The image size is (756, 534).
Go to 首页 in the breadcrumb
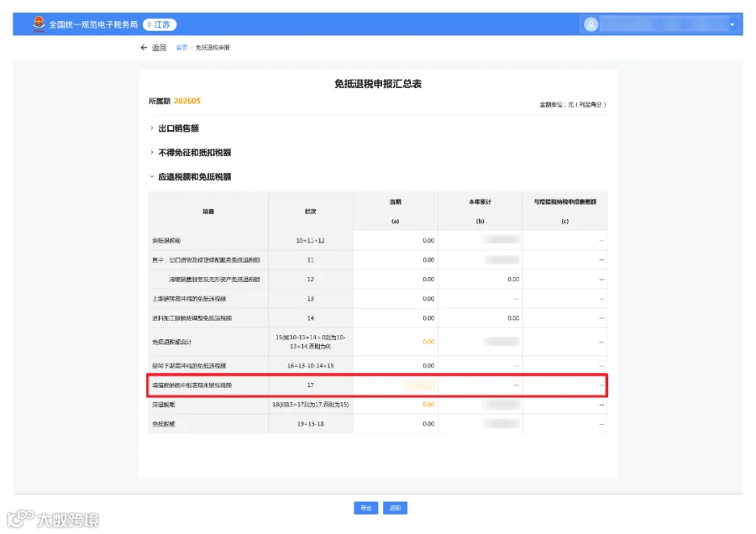point(181,48)
